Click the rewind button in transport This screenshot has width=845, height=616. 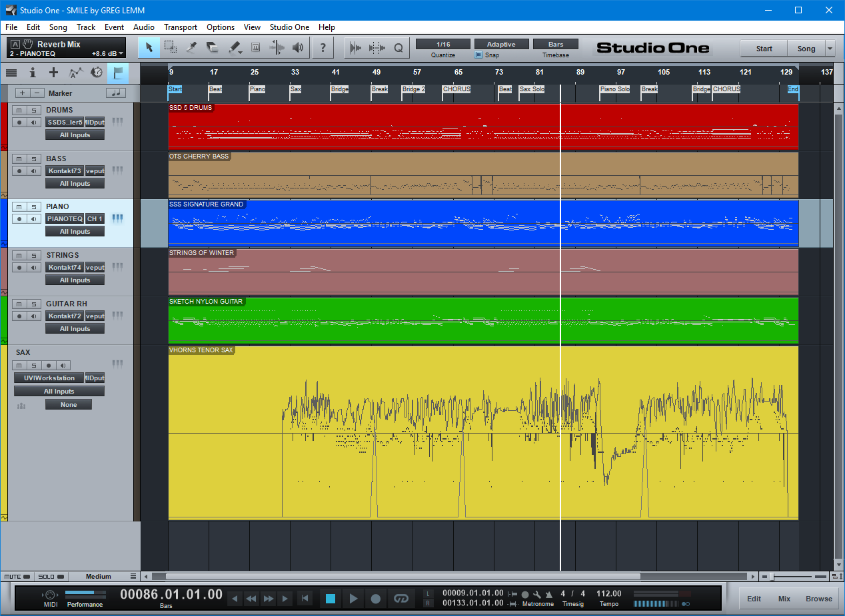(x=251, y=599)
